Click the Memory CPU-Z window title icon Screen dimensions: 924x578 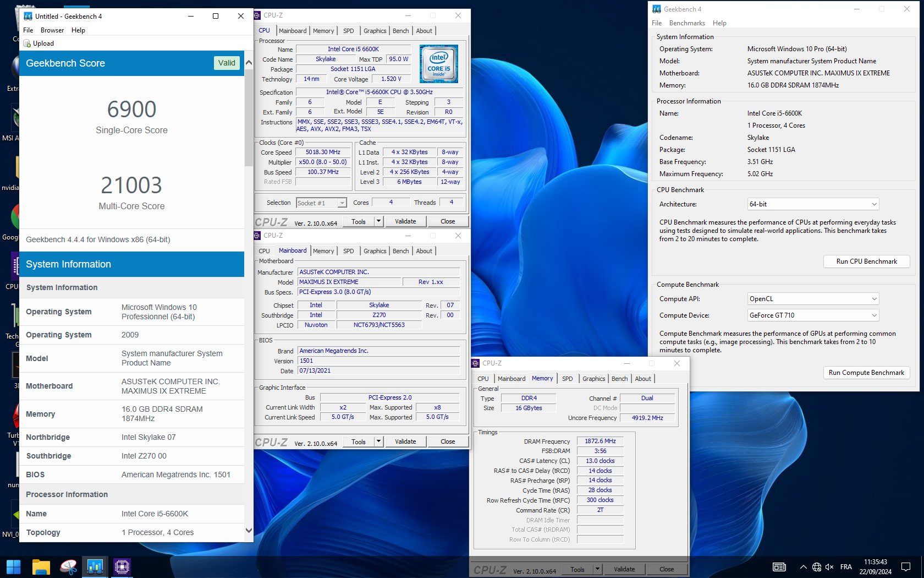(476, 363)
